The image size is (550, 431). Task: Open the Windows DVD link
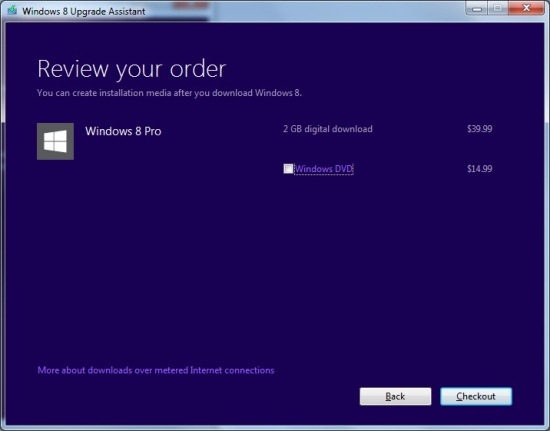pos(323,169)
